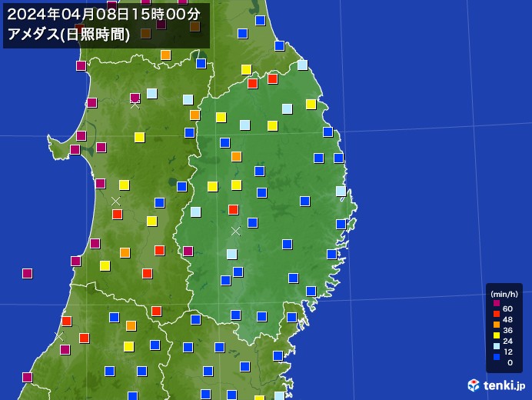Click the legend value 24
532x400 pixels.
(x=507, y=341)
